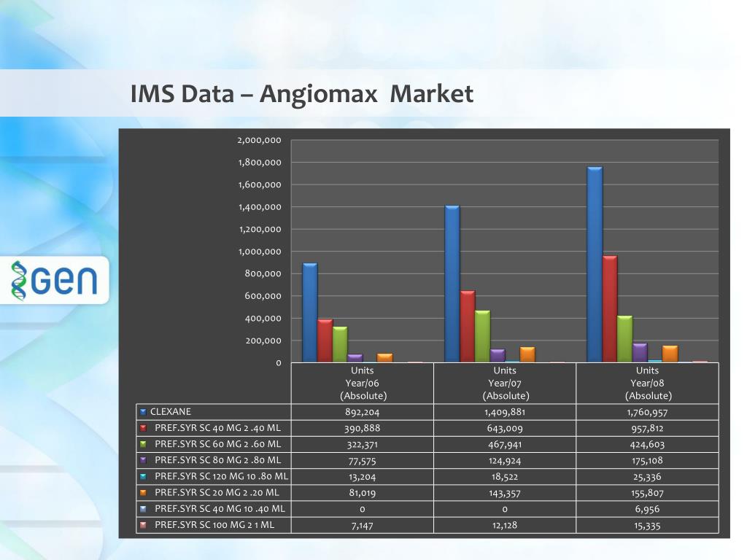Select the slide title IMS Data – Angiomax Market
747x560 pixels.
(301, 93)
